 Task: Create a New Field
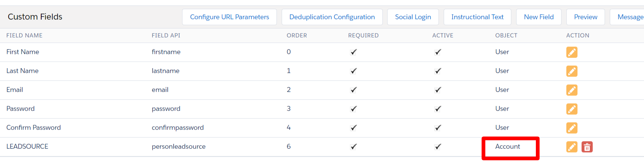click(538, 17)
